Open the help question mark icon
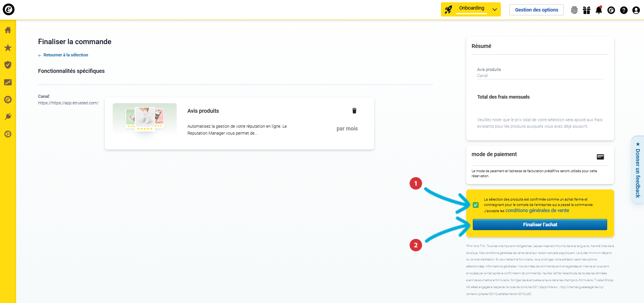 point(624,10)
